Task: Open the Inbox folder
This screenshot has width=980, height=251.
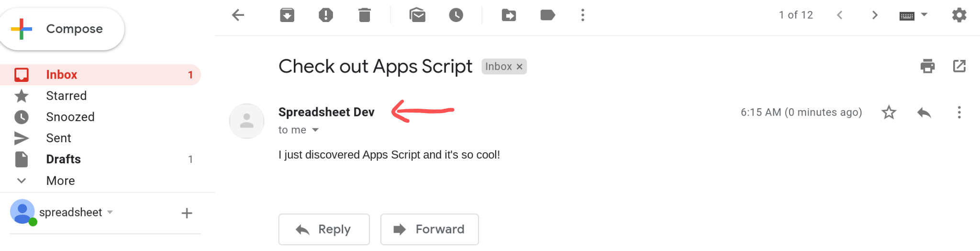Action: [100, 75]
